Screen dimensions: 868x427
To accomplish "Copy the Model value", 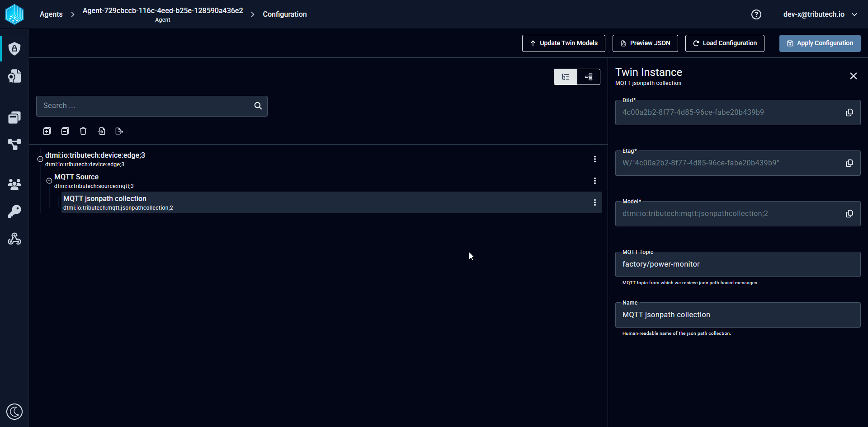I will coord(849,214).
